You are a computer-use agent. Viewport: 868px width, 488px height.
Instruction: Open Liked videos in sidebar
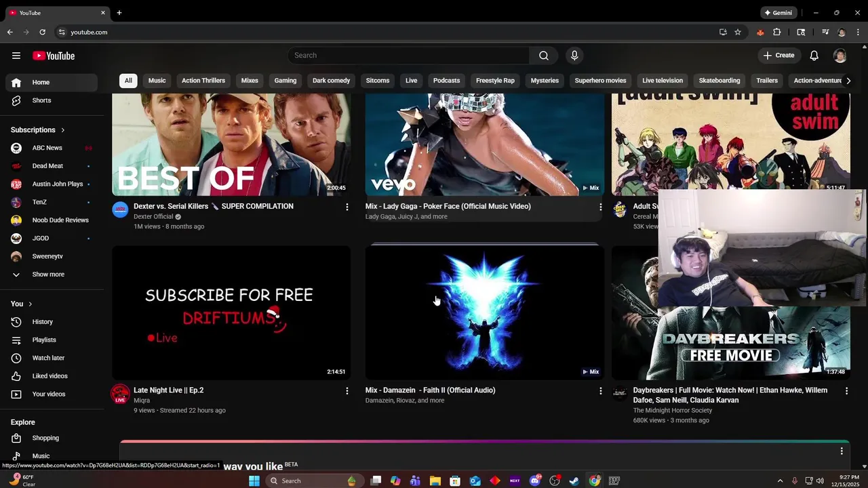tap(52, 376)
